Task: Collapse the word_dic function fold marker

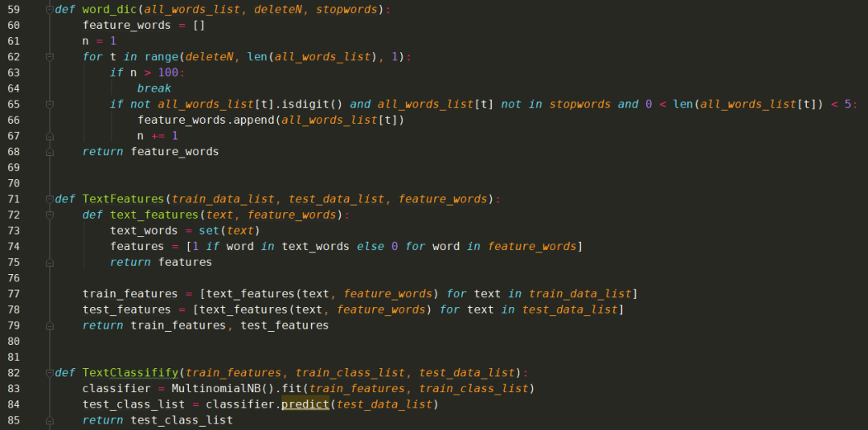Action: click(x=50, y=10)
